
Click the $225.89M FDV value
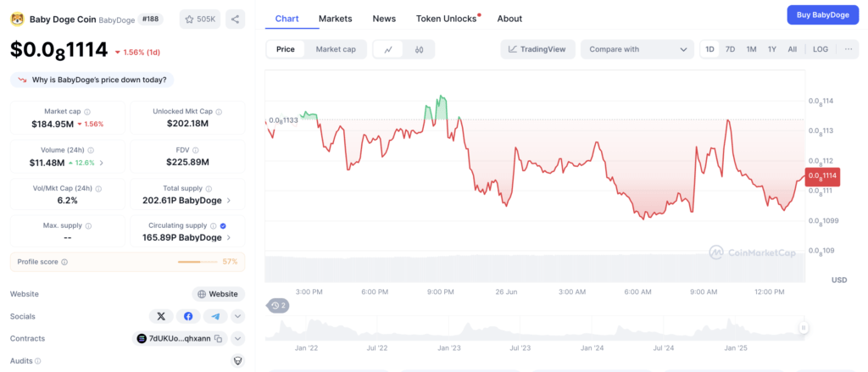(187, 163)
